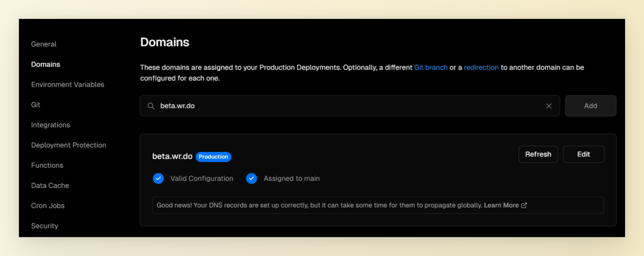
Task: Click the Valid Configuration checkmark icon
Action: (158, 178)
